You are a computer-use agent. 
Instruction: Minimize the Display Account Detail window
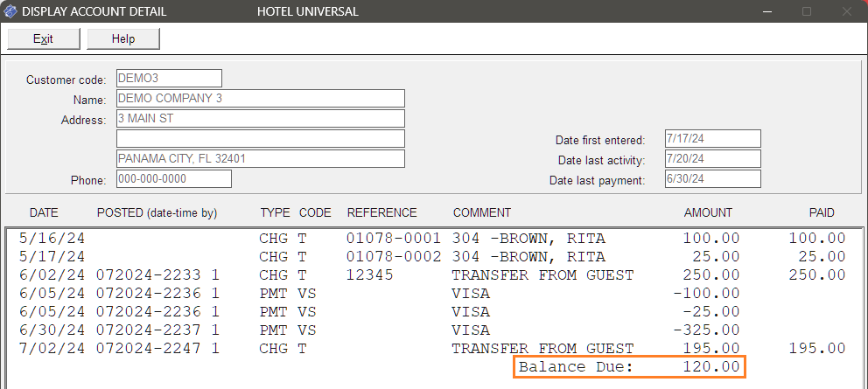pos(766,11)
